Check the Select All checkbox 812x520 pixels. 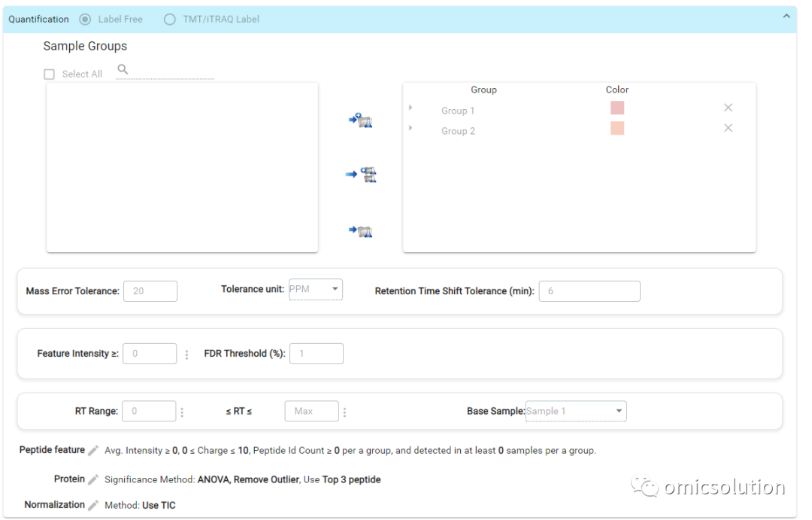pos(49,75)
